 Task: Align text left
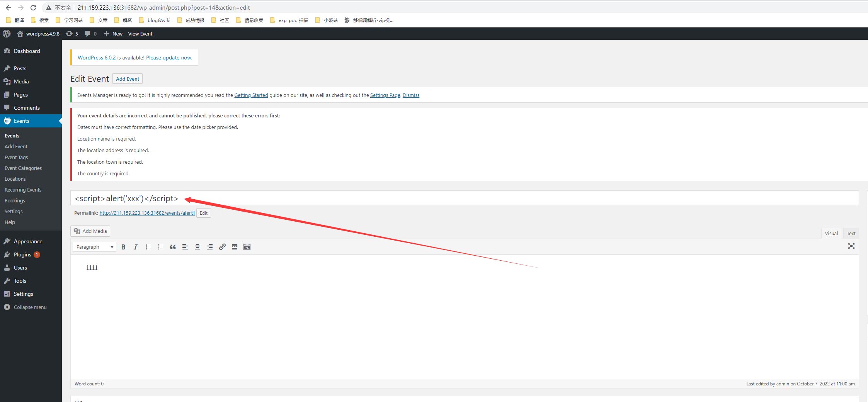point(185,247)
